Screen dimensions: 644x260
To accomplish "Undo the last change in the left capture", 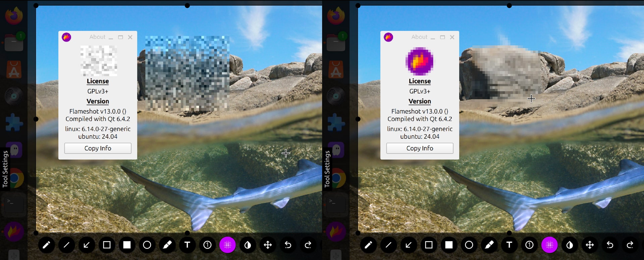I will pos(288,245).
